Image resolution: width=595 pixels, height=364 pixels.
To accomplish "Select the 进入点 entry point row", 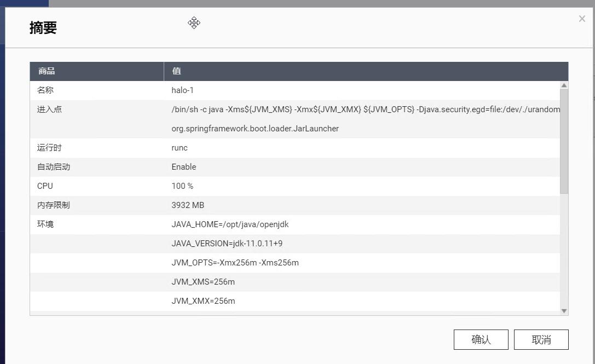I will coord(219,119).
